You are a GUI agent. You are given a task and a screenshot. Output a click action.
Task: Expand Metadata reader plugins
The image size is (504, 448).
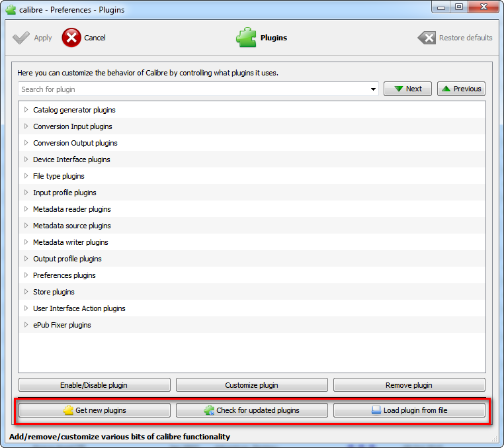pyautogui.click(x=26, y=209)
